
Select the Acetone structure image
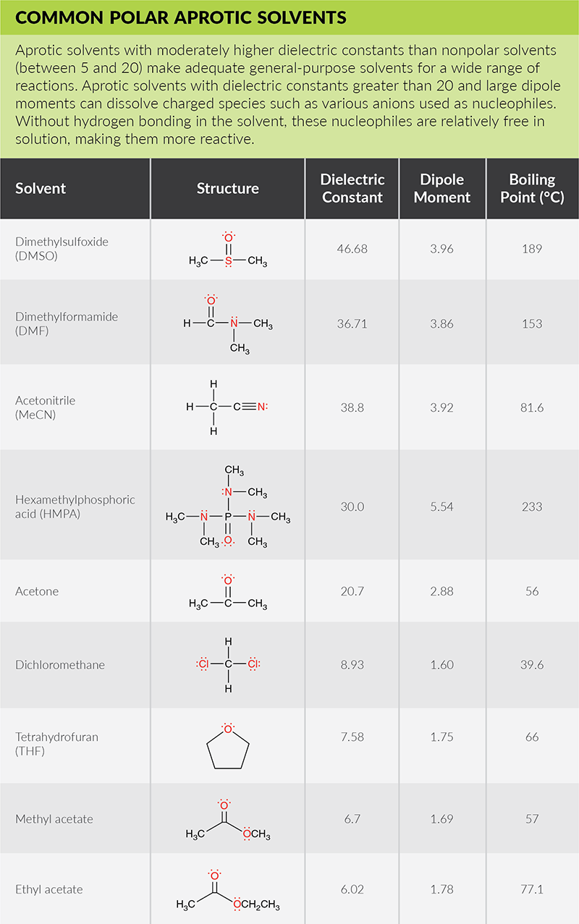coord(227,593)
